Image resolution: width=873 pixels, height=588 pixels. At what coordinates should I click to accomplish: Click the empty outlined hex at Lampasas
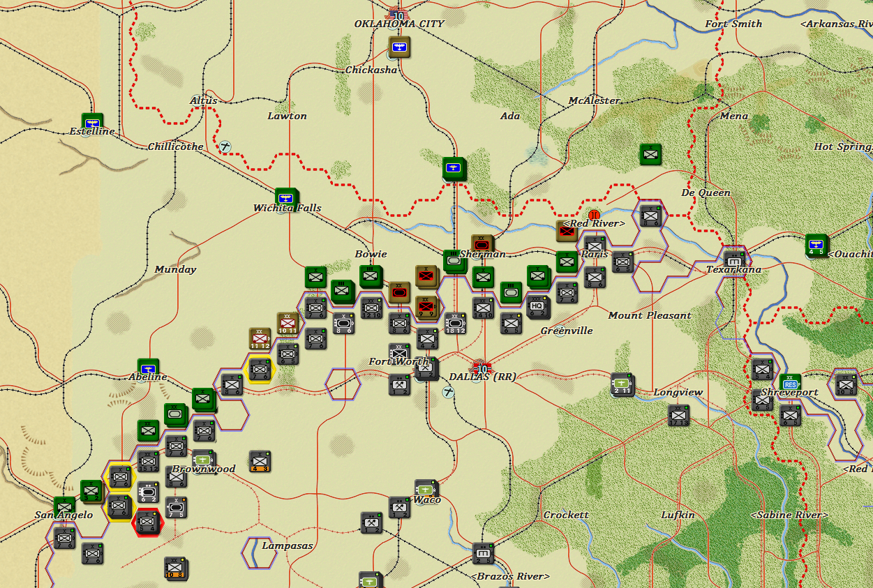coord(258,552)
